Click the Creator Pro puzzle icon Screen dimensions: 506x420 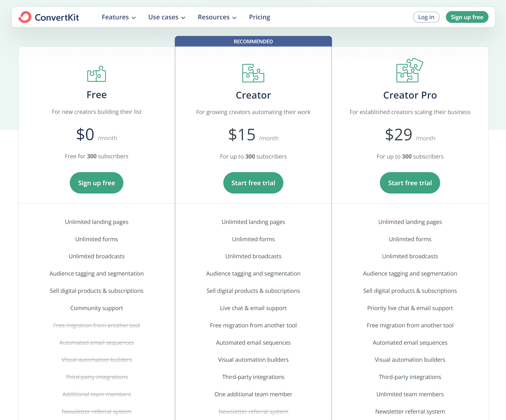(410, 70)
